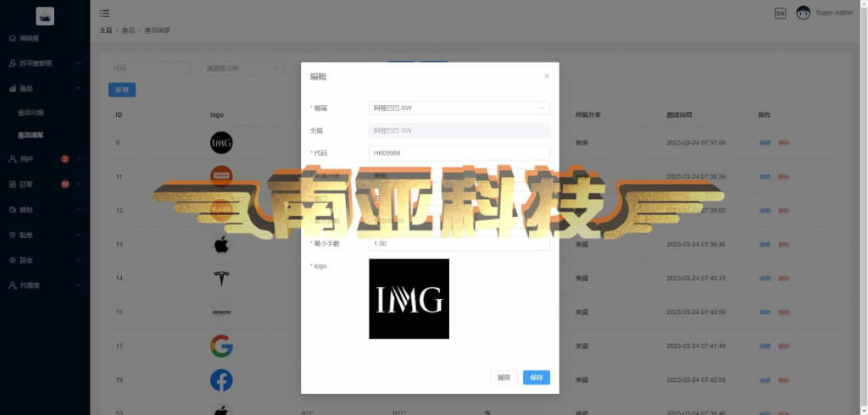868x415 pixels.
Task: Click the 用戶 person icon in the sidebar
Action: 13,159
